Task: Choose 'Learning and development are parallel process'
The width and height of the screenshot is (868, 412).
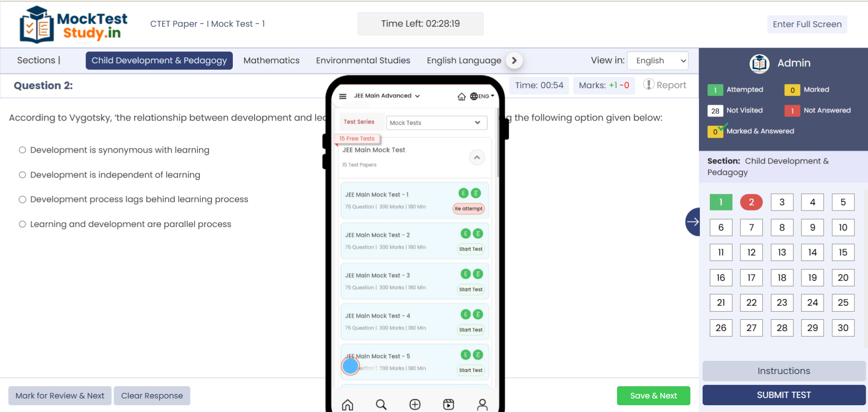Action: tap(22, 224)
